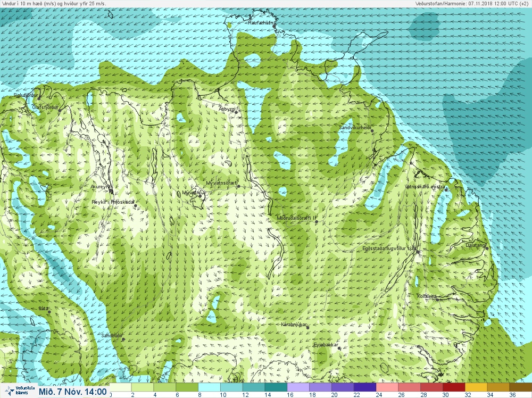
Task: Pick the light green 2–4 m/s swatch
Action: pyautogui.click(x=143, y=387)
